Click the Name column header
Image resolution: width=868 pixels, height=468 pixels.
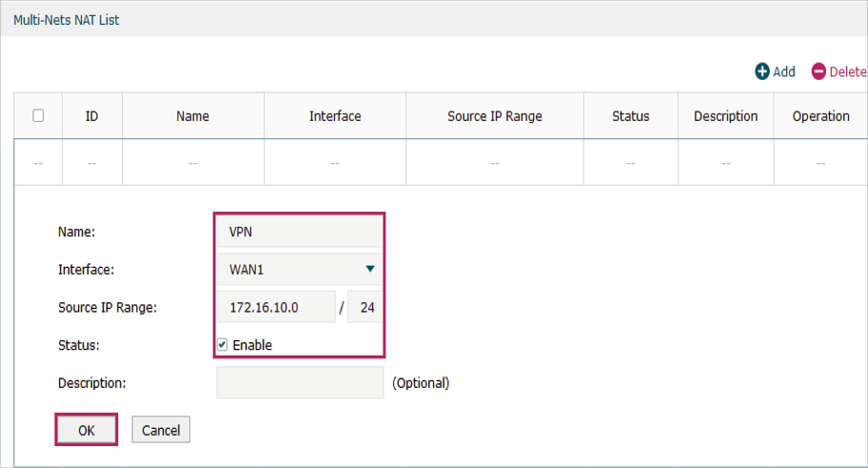pyautogui.click(x=193, y=116)
